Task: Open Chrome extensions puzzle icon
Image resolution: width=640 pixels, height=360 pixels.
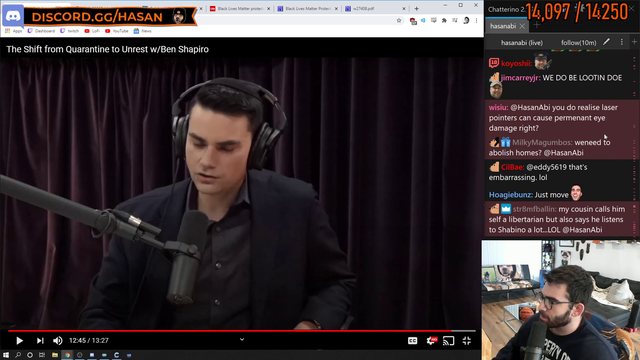Action: click(444, 20)
